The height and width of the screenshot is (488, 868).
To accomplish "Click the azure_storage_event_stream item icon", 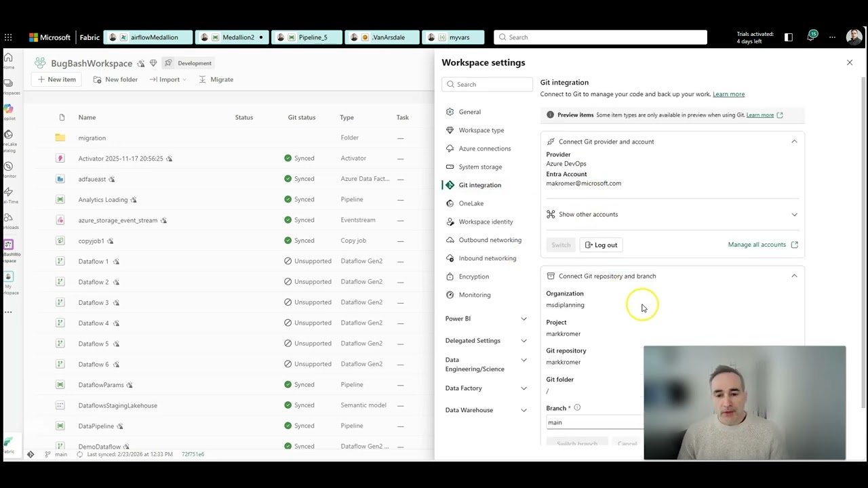I will [x=60, y=220].
